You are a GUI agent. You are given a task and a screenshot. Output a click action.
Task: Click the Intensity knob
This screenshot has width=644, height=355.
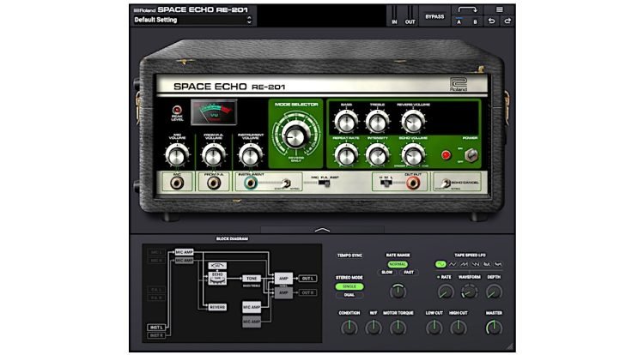click(378, 154)
